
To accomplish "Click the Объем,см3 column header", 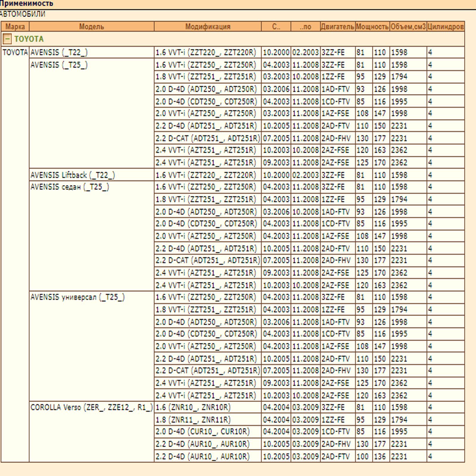I will click(408, 26).
